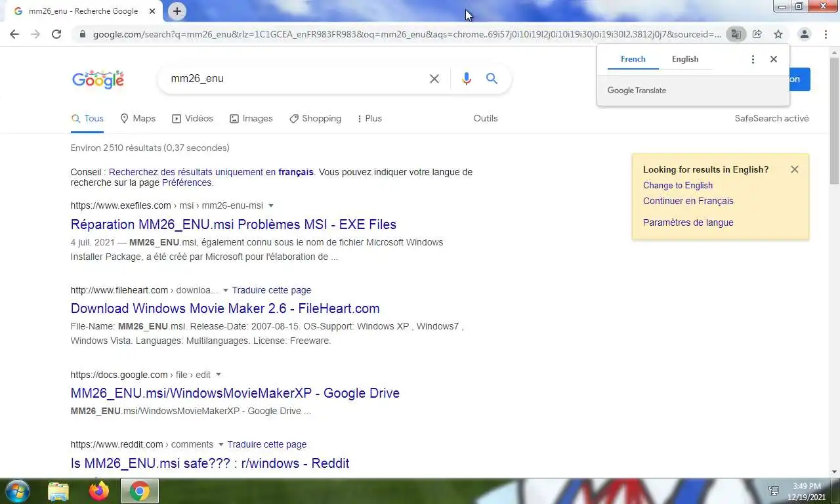Click 'Change to English' link
The image size is (840, 504).
tap(678, 185)
